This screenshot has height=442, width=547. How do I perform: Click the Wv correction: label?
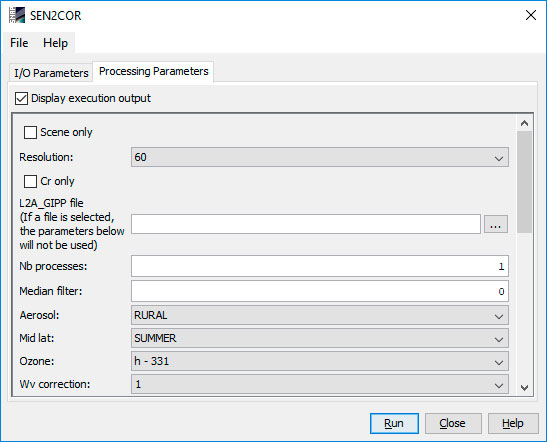tap(55, 384)
